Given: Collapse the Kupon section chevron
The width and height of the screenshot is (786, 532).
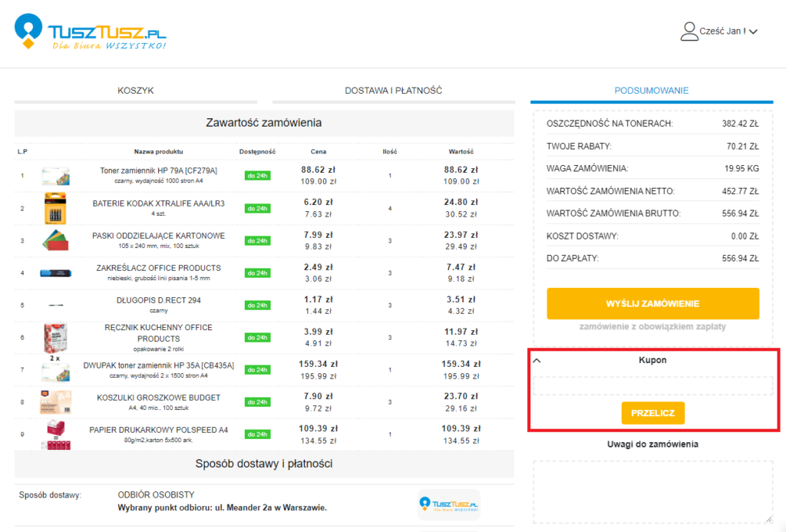Looking at the screenshot, I should coord(537,359).
